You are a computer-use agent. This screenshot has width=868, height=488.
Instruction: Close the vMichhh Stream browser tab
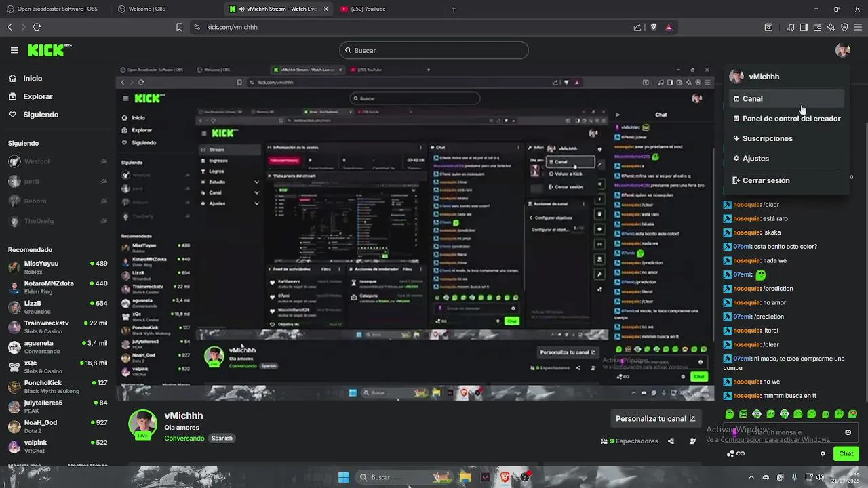click(x=326, y=9)
